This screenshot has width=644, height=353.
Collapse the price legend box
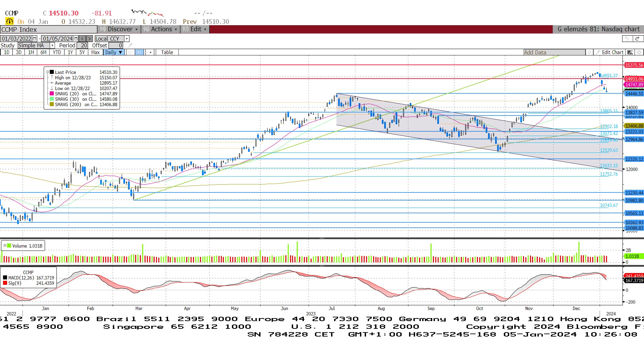47,72
